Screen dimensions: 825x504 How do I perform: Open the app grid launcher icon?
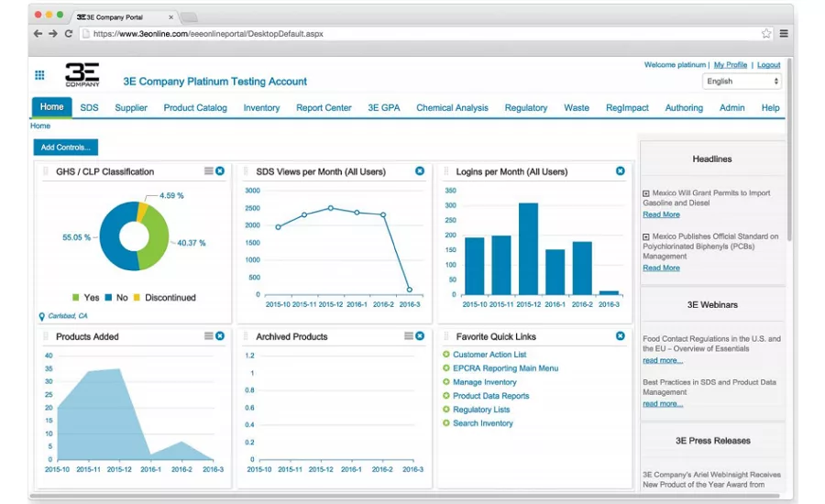(39, 75)
